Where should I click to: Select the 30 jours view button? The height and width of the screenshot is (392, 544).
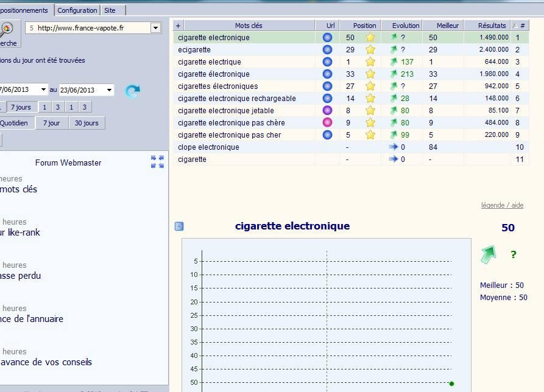tap(87, 123)
